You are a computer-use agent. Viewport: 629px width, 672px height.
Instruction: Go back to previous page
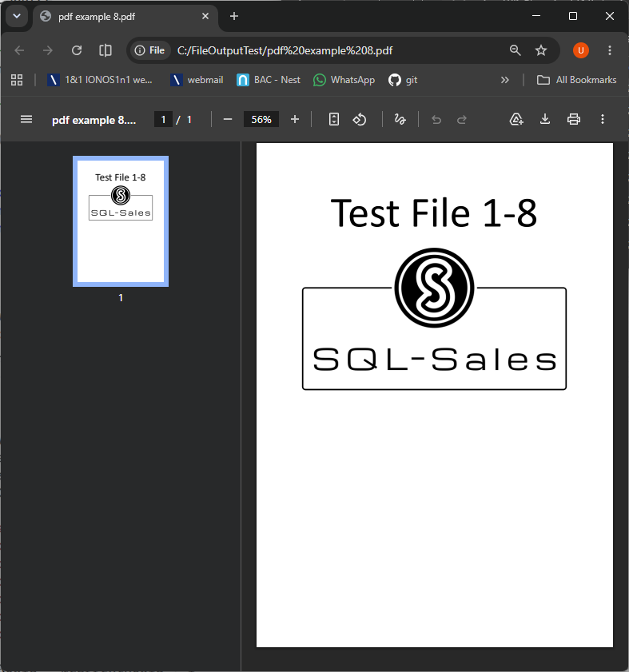click(x=19, y=50)
